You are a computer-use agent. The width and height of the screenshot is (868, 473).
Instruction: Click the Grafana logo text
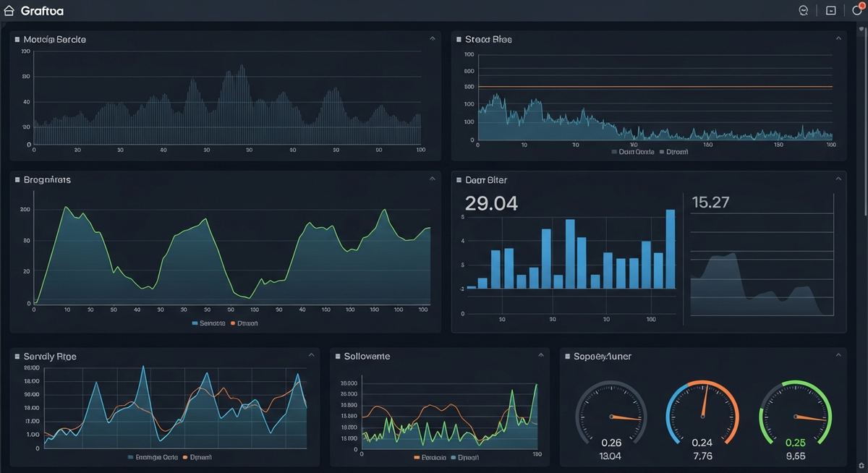click(43, 9)
